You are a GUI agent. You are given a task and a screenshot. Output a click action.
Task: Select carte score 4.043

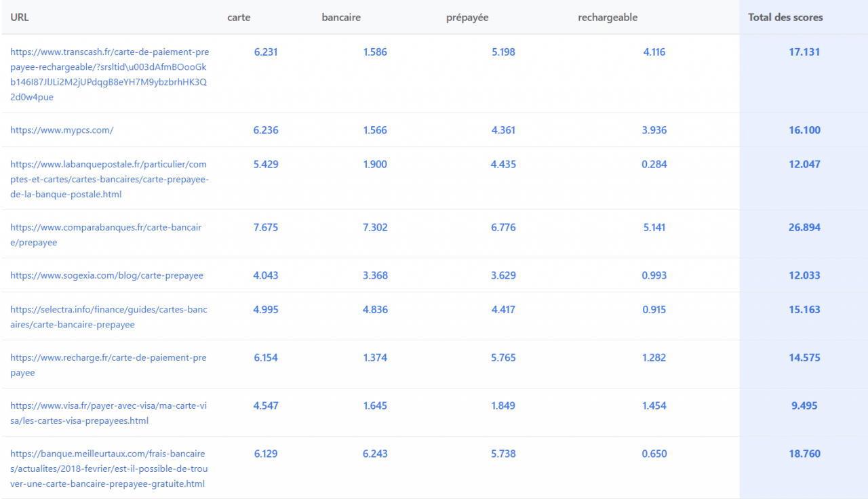pos(266,275)
